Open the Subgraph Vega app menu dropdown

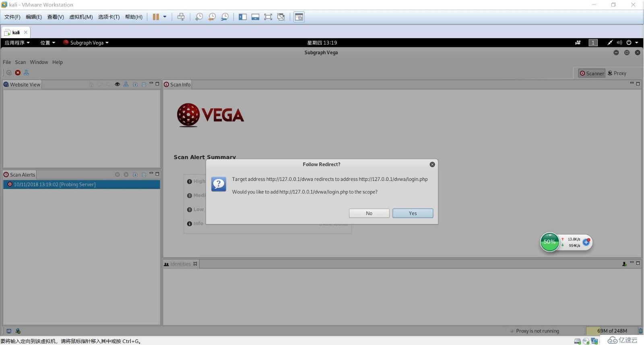[x=86, y=43]
